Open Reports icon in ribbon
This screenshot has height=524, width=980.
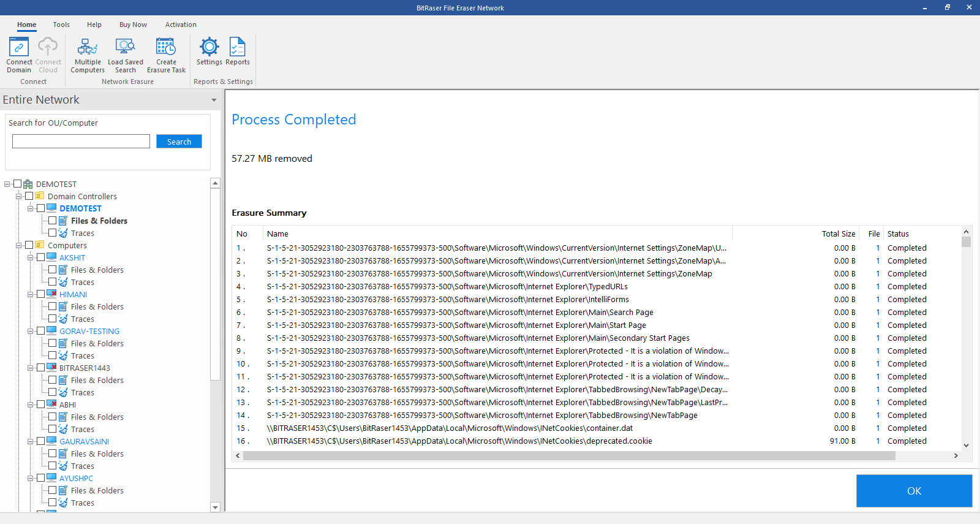238,47
